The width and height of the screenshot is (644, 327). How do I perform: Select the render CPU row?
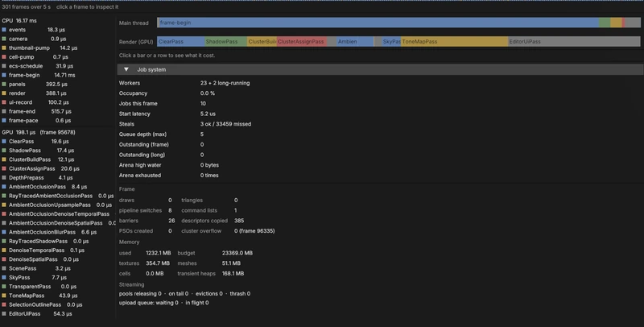pos(35,93)
